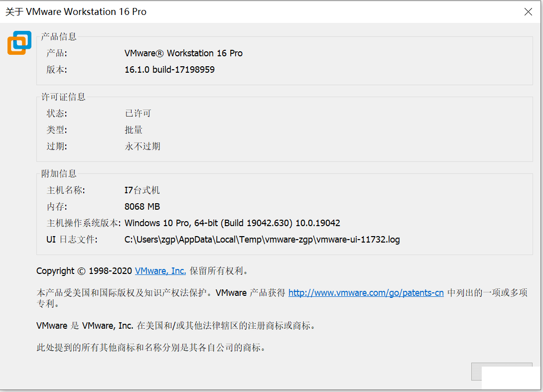This screenshot has width=543, height=392.
Task: Click the 过期 label
Action: 57,146
